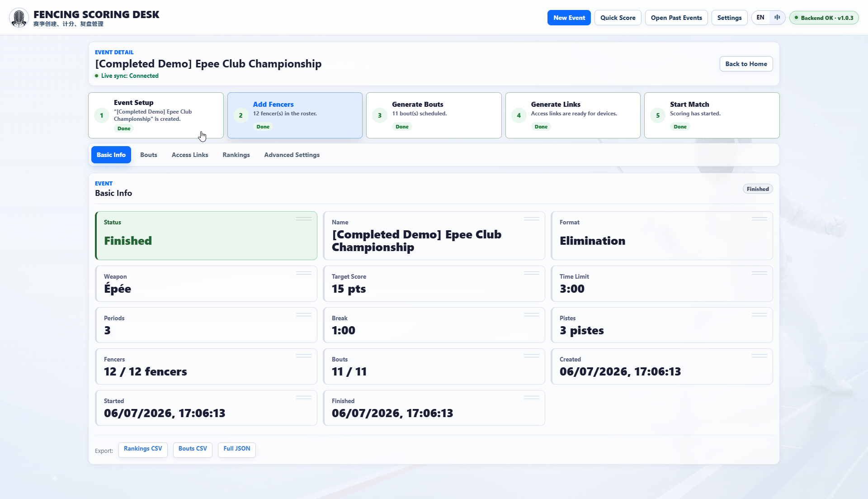Viewport: 868px width, 499px height.
Task: Open Quick Score
Action: coord(618,18)
